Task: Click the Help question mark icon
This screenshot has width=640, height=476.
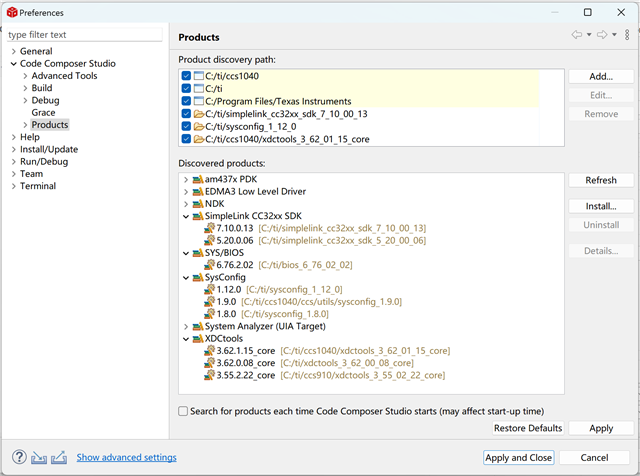Action: pos(17,457)
